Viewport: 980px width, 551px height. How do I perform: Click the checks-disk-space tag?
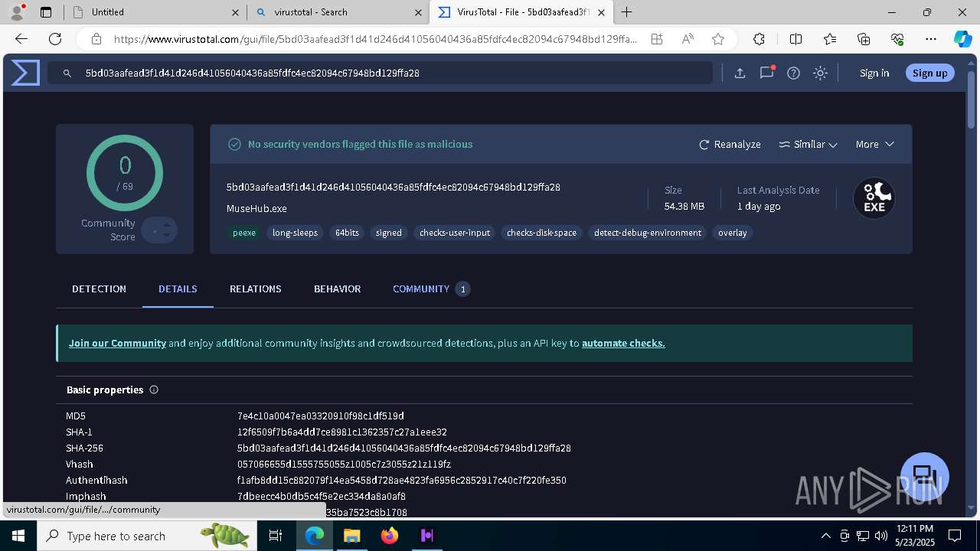click(x=541, y=233)
